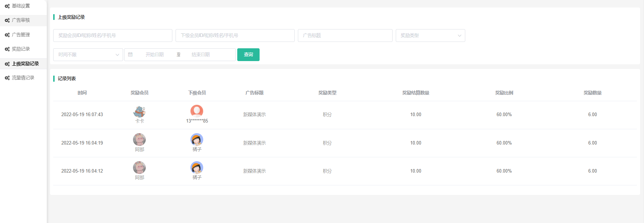This screenshot has height=223, width=644.
Task: Expand the 时间不限 time filter dropdown
Action: click(x=88, y=55)
